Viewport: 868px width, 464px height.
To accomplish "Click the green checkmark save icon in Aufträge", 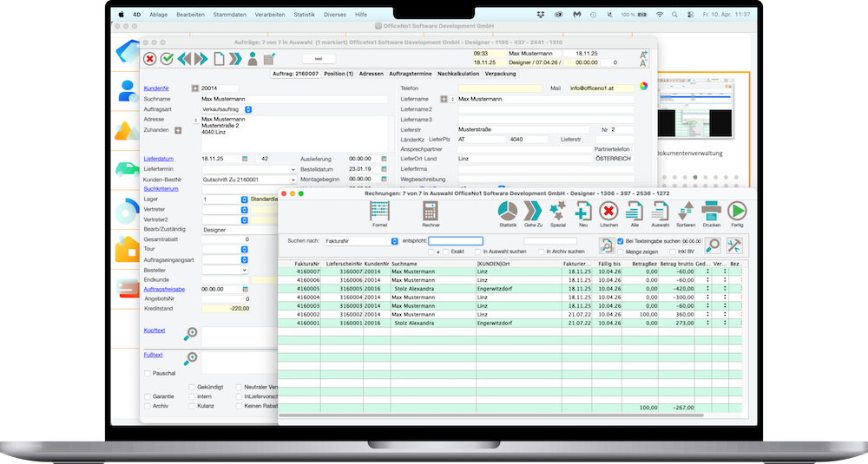I will coord(167,59).
